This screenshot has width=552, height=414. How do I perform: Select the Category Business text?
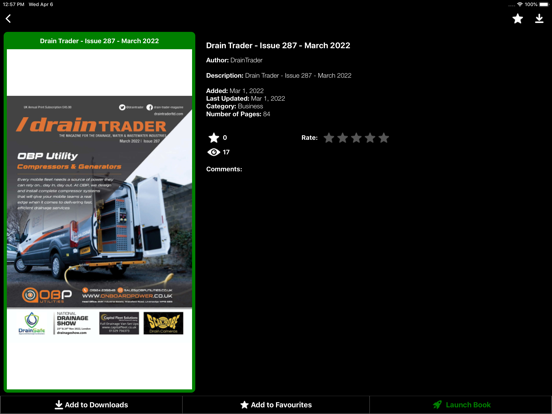click(x=234, y=106)
